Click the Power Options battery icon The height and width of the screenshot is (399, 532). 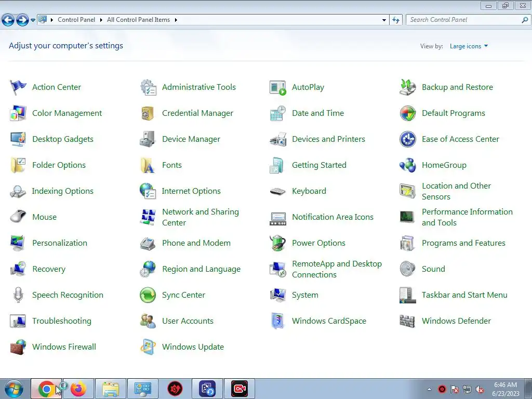[x=278, y=243]
